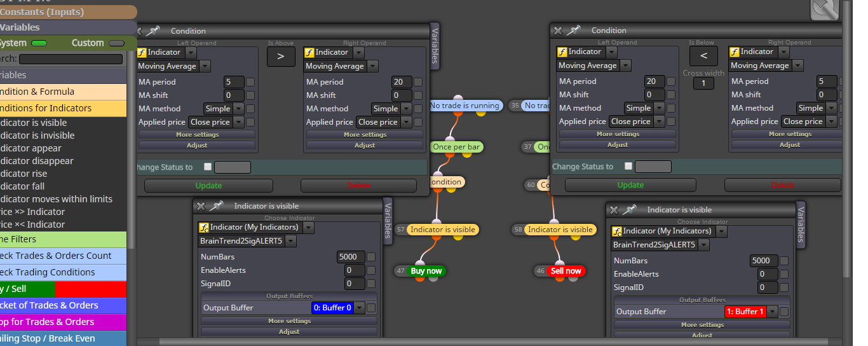Close the left Indicator is visible panel

(x=200, y=206)
